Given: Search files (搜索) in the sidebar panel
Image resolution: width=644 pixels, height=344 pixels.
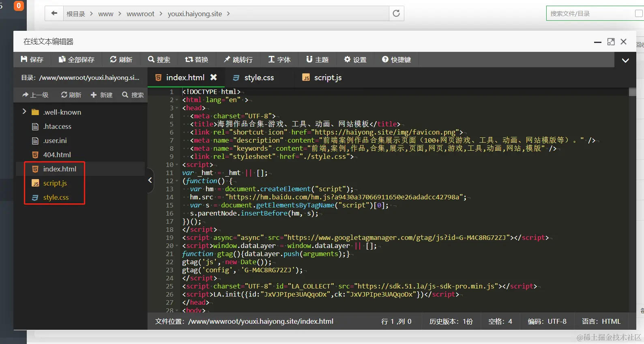Looking at the screenshot, I should [133, 95].
